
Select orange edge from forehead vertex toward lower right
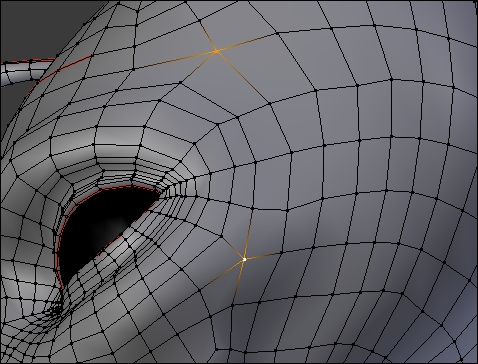click(x=243, y=78)
